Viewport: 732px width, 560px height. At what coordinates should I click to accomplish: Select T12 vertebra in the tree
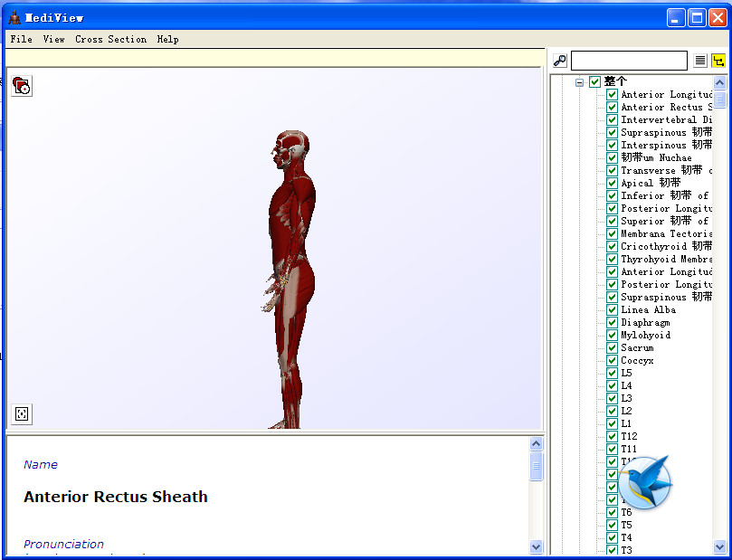629,436
